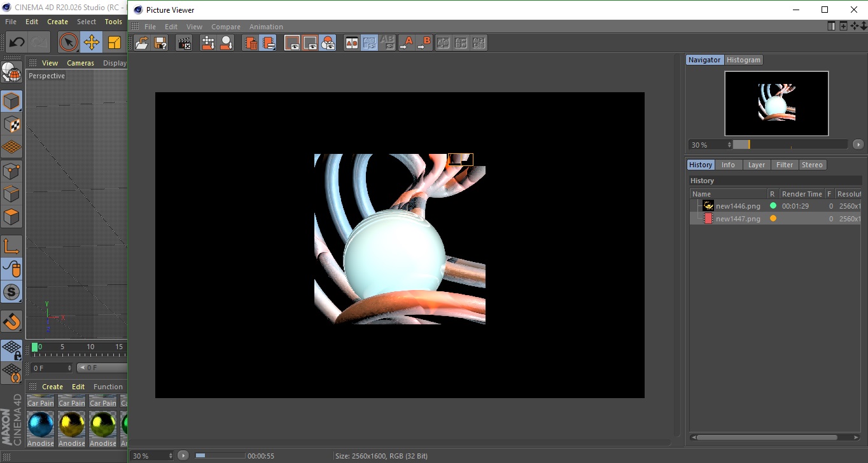Click the Undo arrow icon
The image size is (868, 463).
point(17,43)
